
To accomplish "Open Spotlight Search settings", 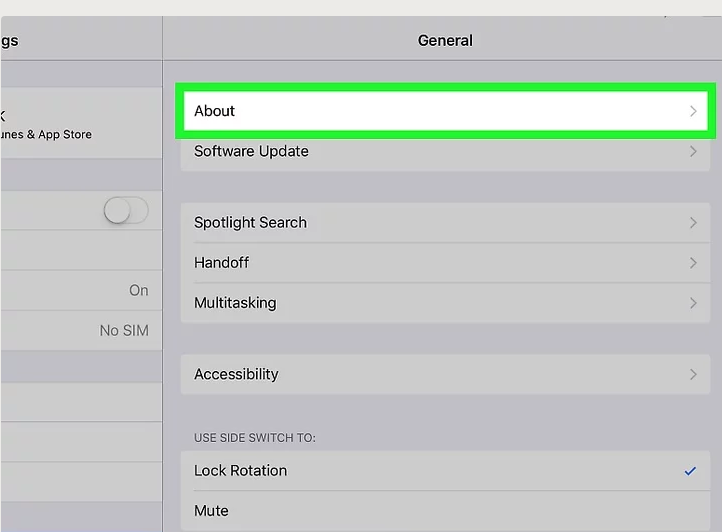I will point(250,223).
